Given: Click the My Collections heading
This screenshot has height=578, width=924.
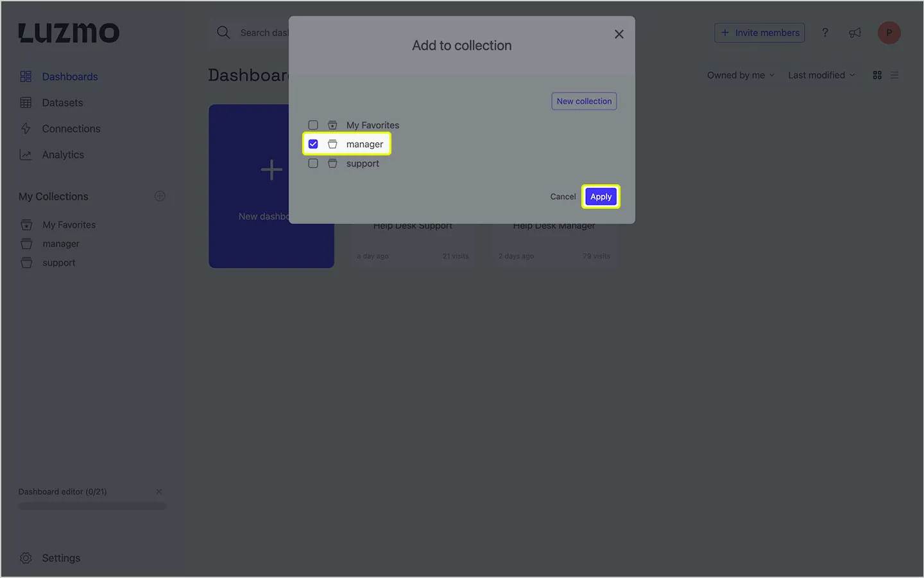Looking at the screenshot, I should (53, 197).
